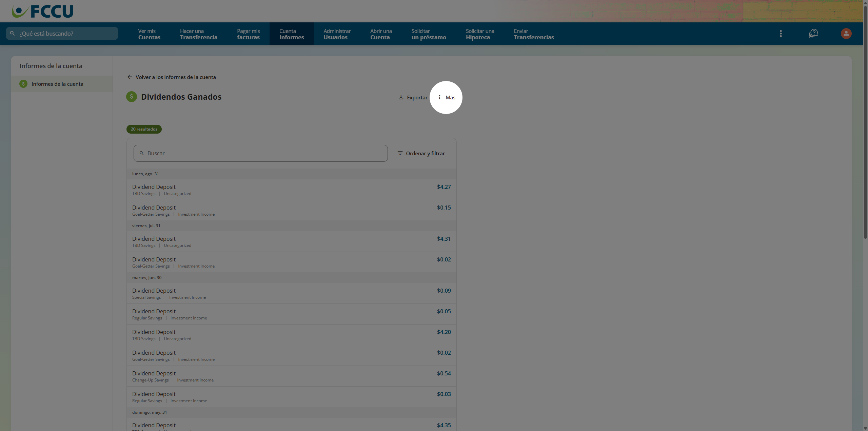Open Ver mis Cuentas menu
Image resolution: width=868 pixels, height=431 pixels.
coord(149,34)
